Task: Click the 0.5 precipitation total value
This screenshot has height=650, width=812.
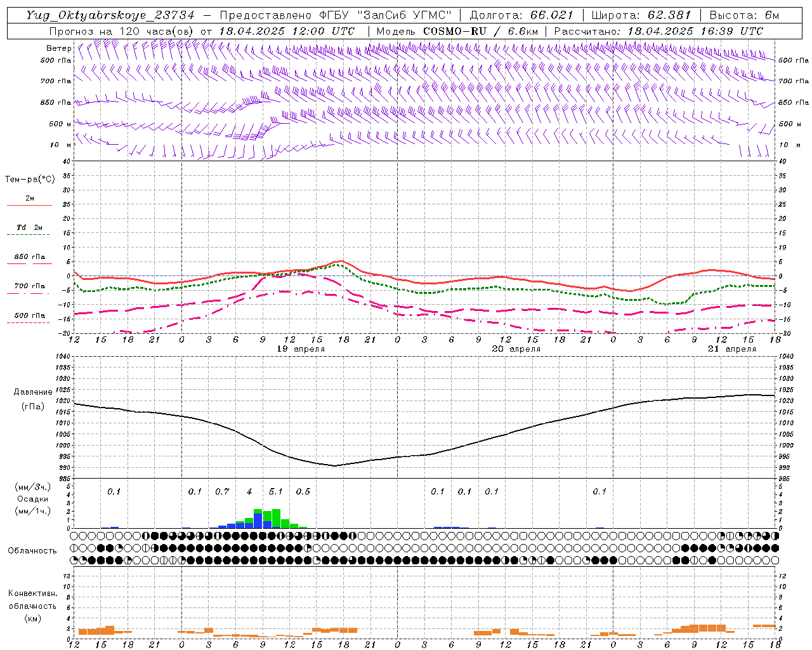Action: 303,491
